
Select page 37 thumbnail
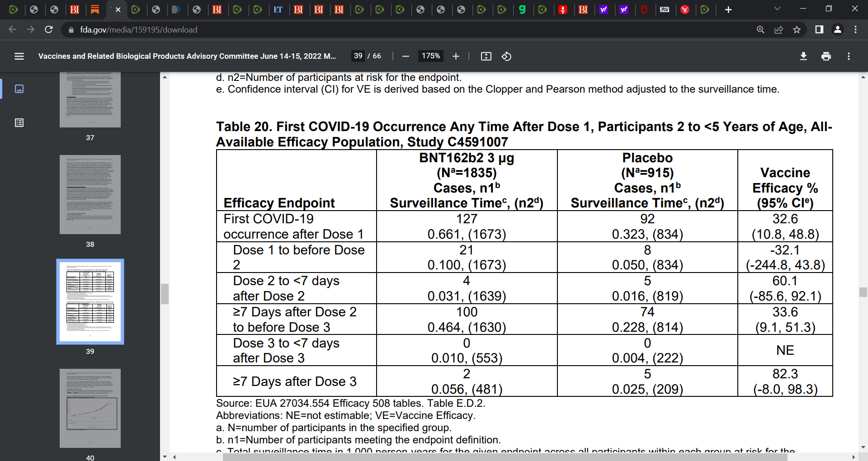coord(90,99)
